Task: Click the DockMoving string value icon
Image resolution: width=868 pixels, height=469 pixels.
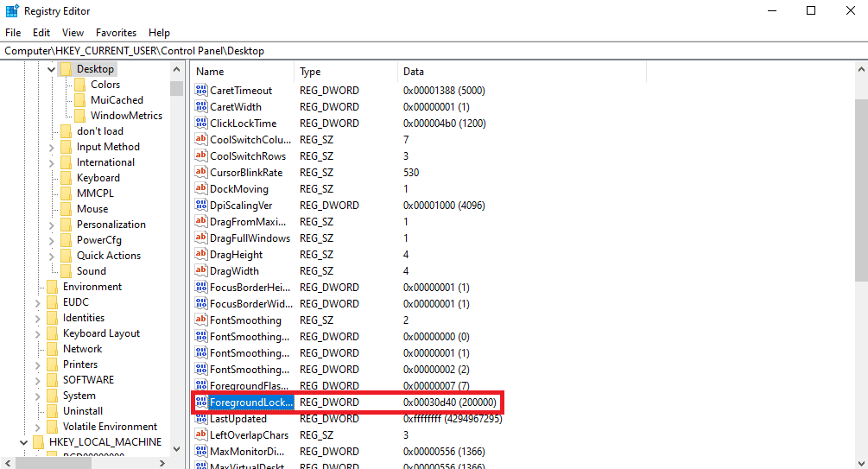Action: click(x=201, y=188)
